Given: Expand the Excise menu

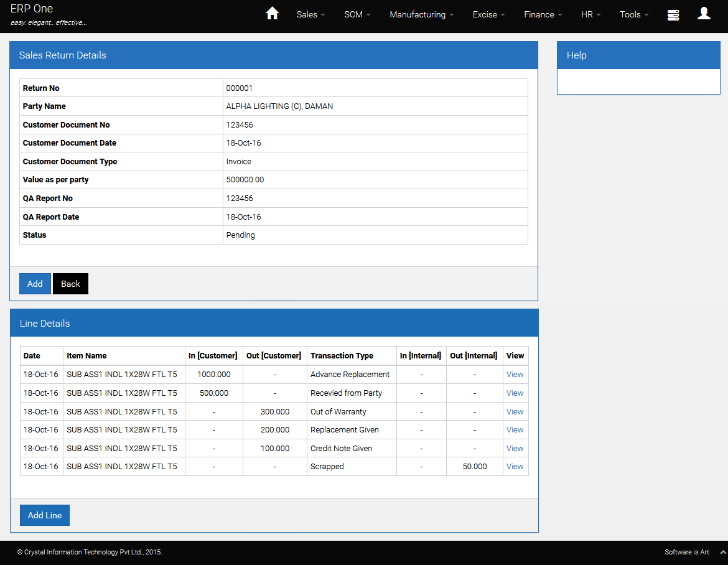Looking at the screenshot, I should [488, 14].
